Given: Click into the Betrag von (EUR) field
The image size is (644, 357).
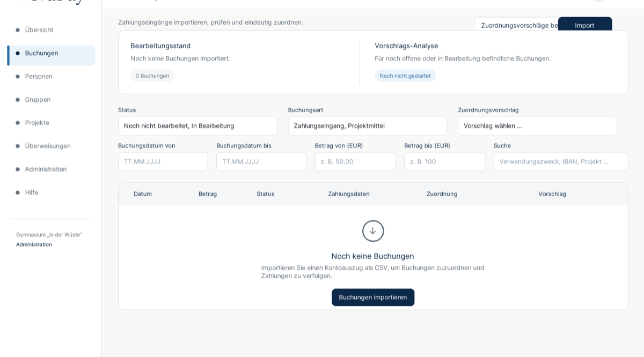Looking at the screenshot, I should click(x=355, y=162).
